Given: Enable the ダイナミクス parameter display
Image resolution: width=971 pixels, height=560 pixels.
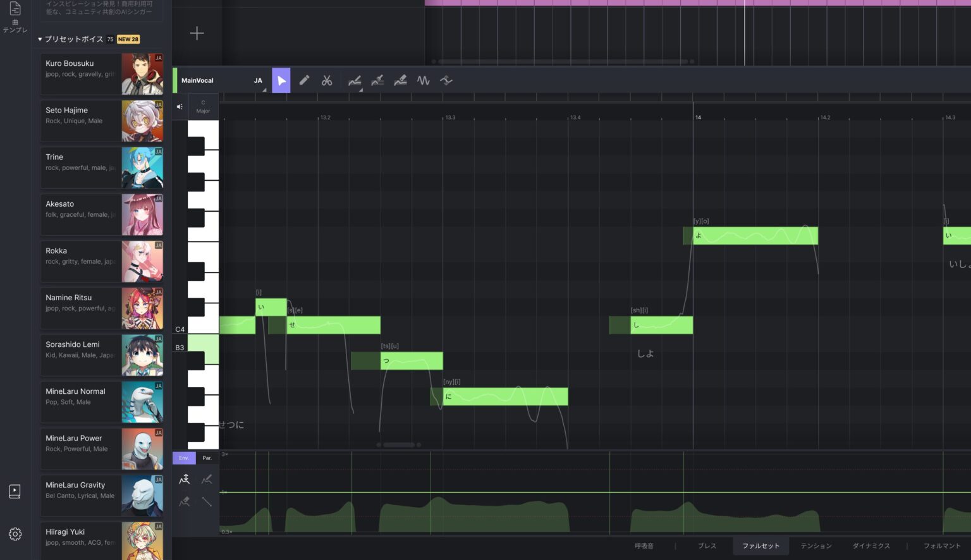Looking at the screenshot, I should (x=871, y=545).
